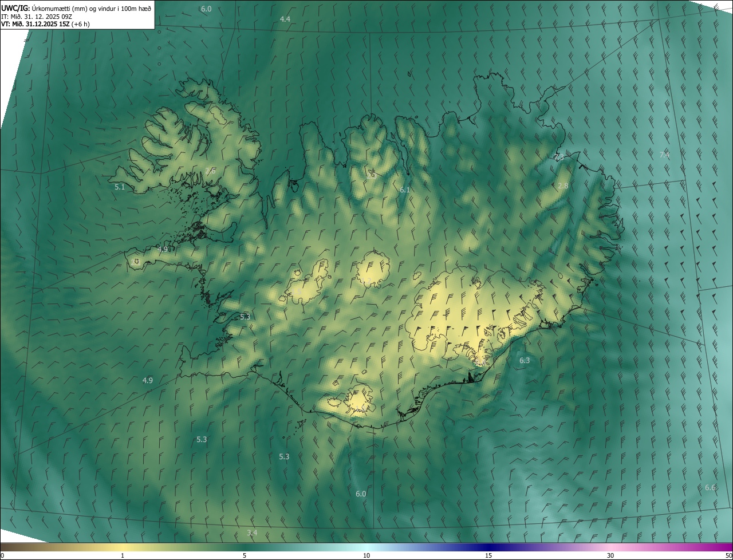This screenshot has width=733, height=560.
Task: Click the colorbar tick label "1"
Action: pyautogui.click(x=123, y=555)
